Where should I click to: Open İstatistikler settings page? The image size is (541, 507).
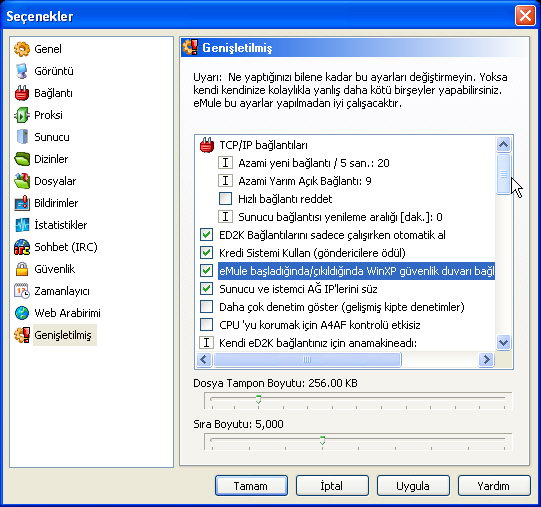click(60, 225)
